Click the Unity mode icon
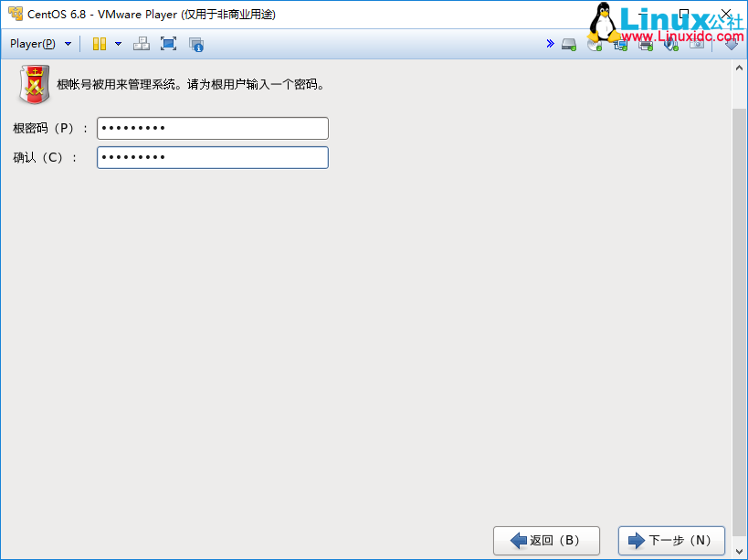Image resolution: width=748 pixels, height=560 pixels. coord(195,44)
